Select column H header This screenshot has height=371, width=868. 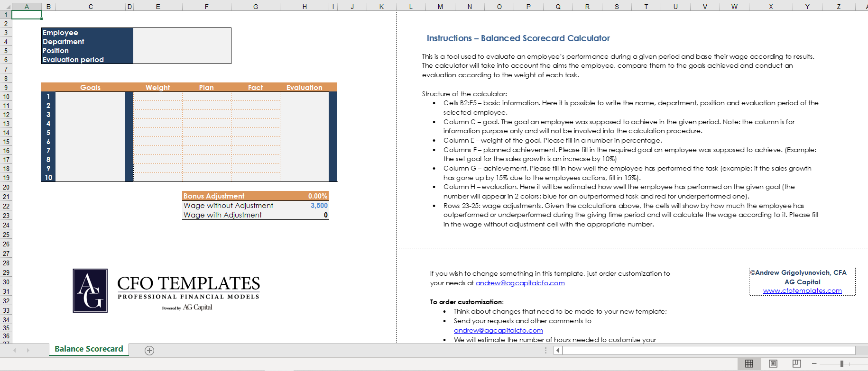click(x=305, y=7)
